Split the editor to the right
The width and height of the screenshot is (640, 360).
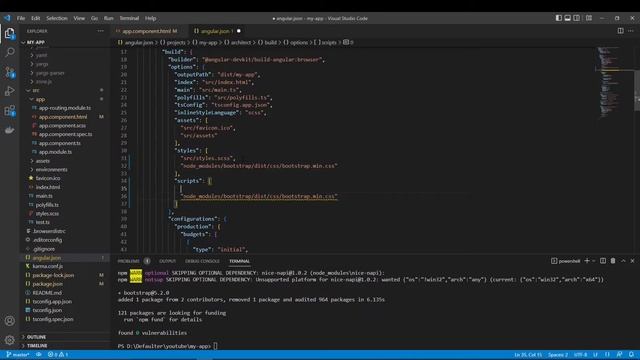620,31
